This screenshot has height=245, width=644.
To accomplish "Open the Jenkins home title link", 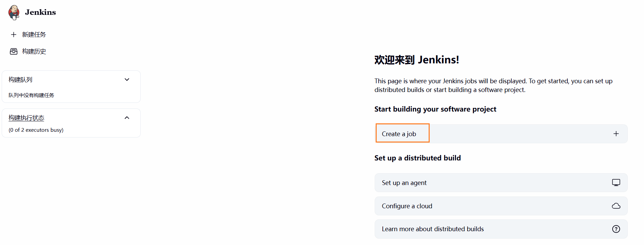I will coord(40,12).
